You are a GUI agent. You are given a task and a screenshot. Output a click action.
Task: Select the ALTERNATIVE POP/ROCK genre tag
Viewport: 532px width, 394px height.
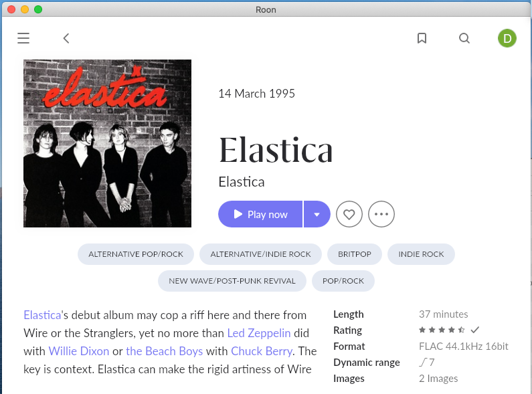click(136, 254)
